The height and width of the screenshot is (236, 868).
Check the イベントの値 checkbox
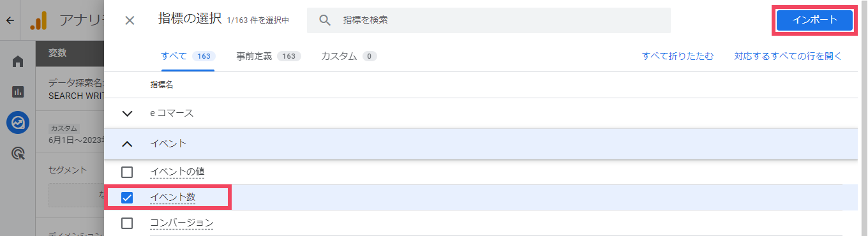(x=127, y=172)
